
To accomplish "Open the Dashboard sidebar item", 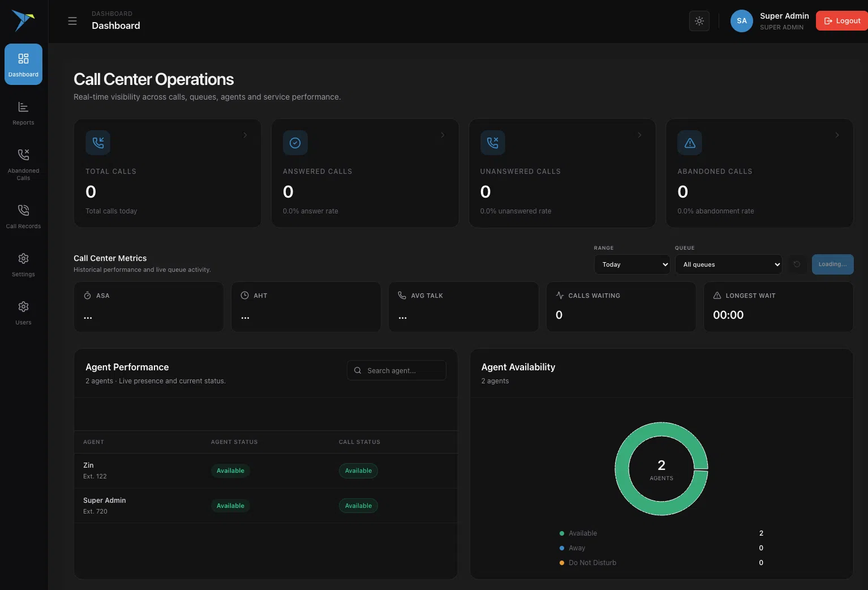I will [x=23, y=64].
